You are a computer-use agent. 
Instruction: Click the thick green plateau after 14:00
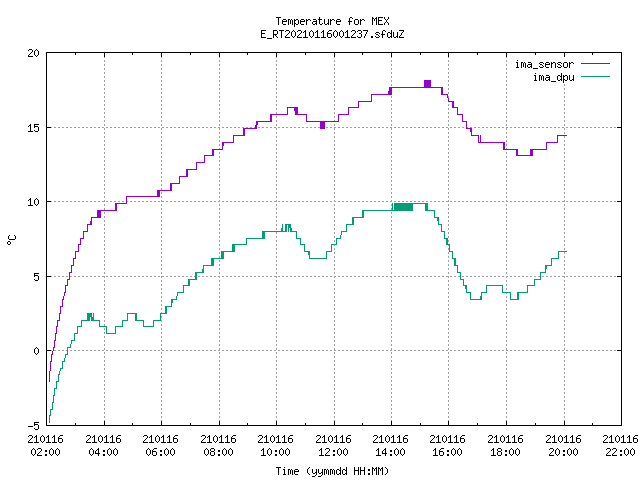pyautogui.click(x=403, y=207)
